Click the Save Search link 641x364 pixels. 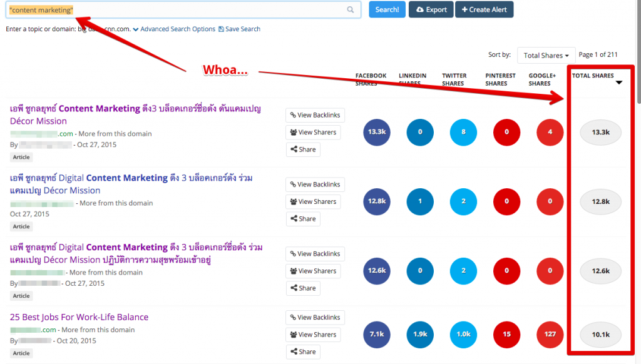pos(239,29)
